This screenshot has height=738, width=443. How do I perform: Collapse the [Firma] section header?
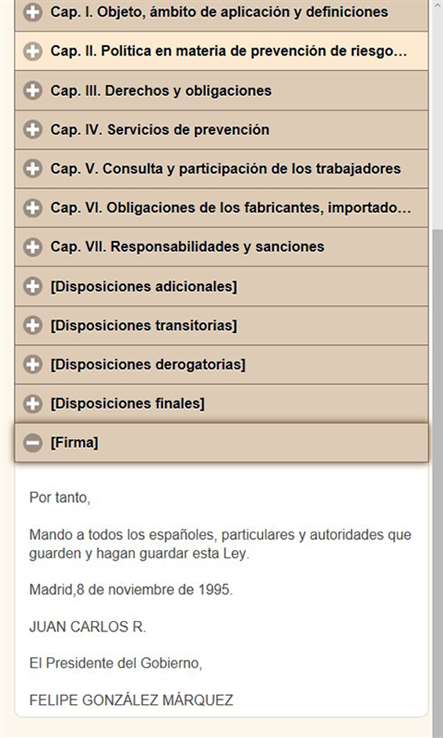[x=221, y=443]
